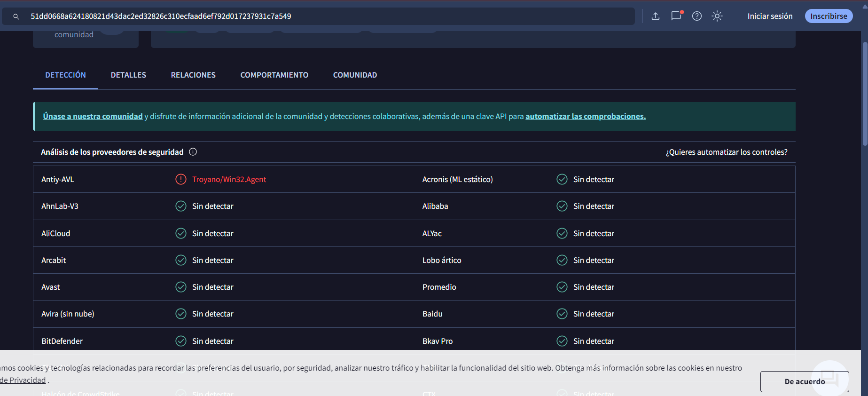This screenshot has width=868, height=396.
Task: Click the check icon in AhnLab-V3 row
Action: click(x=181, y=206)
